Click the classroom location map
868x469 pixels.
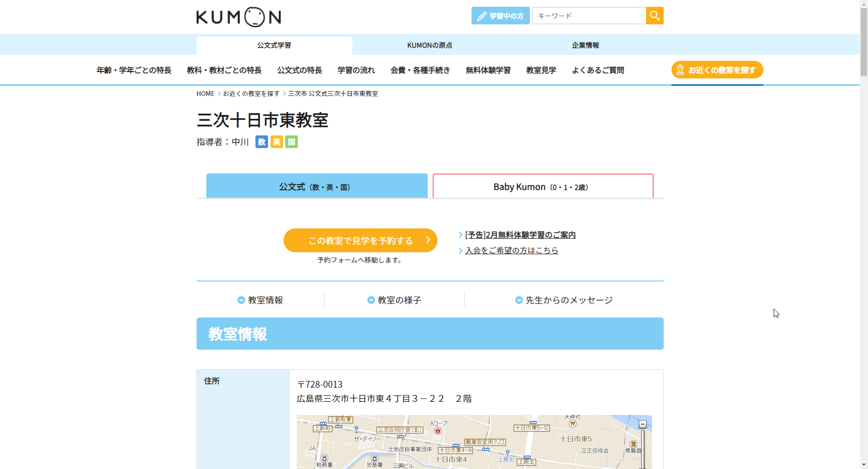click(474, 442)
